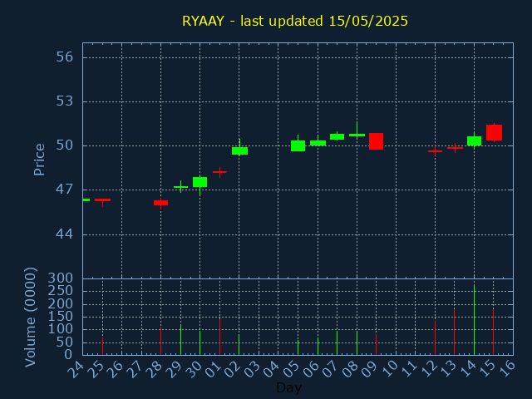Click the green volume bar for day 06
This screenshot has width=532, height=399.
coord(318,346)
